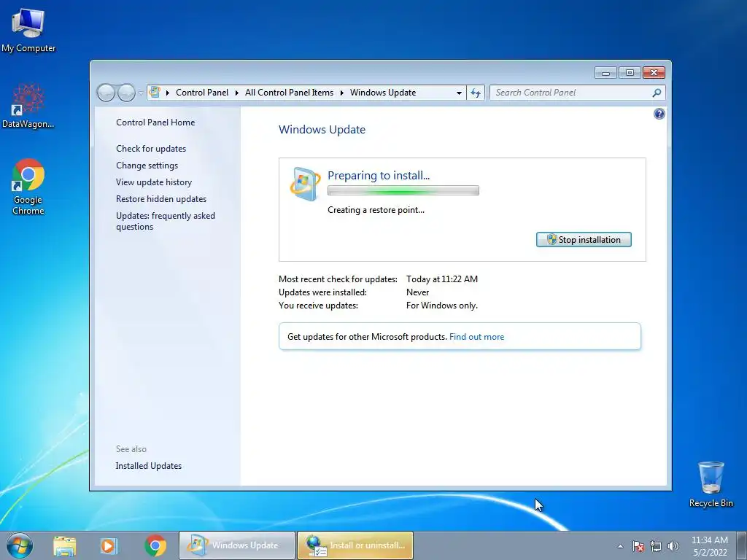Open the recent pages dropdown arrow

point(141,93)
